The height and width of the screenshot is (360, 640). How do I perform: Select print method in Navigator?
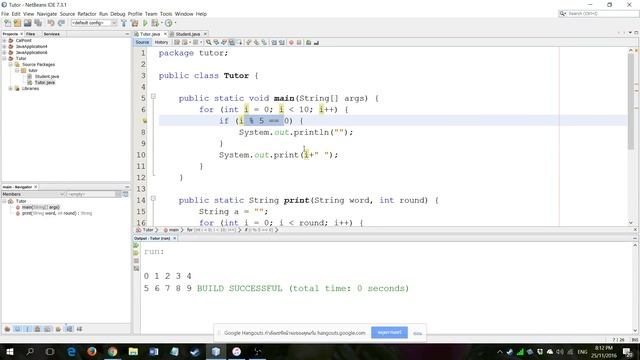[x=57, y=213]
